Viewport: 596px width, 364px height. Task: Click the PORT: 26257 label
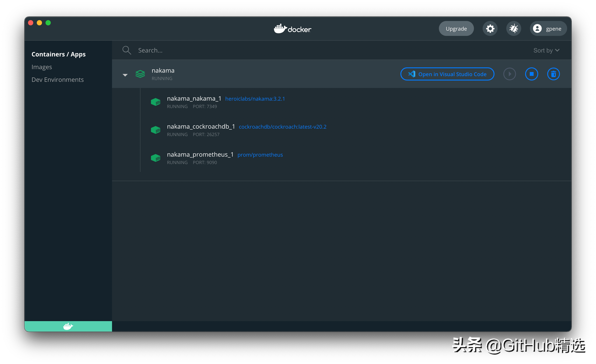click(206, 135)
